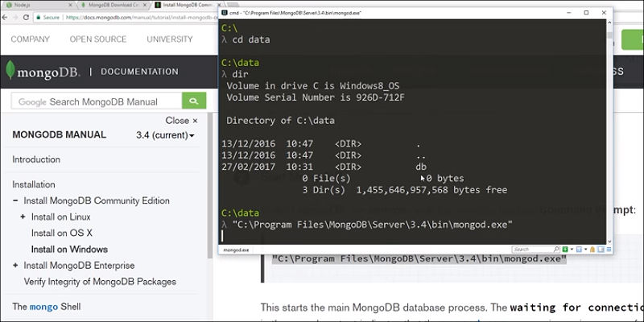Open Verify Integrity of MongoDB Packages

coord(100,282)
